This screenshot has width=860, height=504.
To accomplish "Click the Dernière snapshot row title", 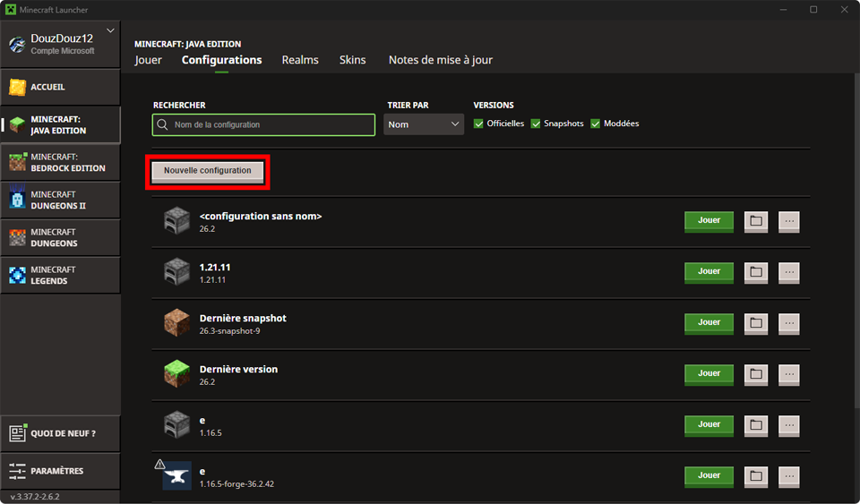I will 243,319.
